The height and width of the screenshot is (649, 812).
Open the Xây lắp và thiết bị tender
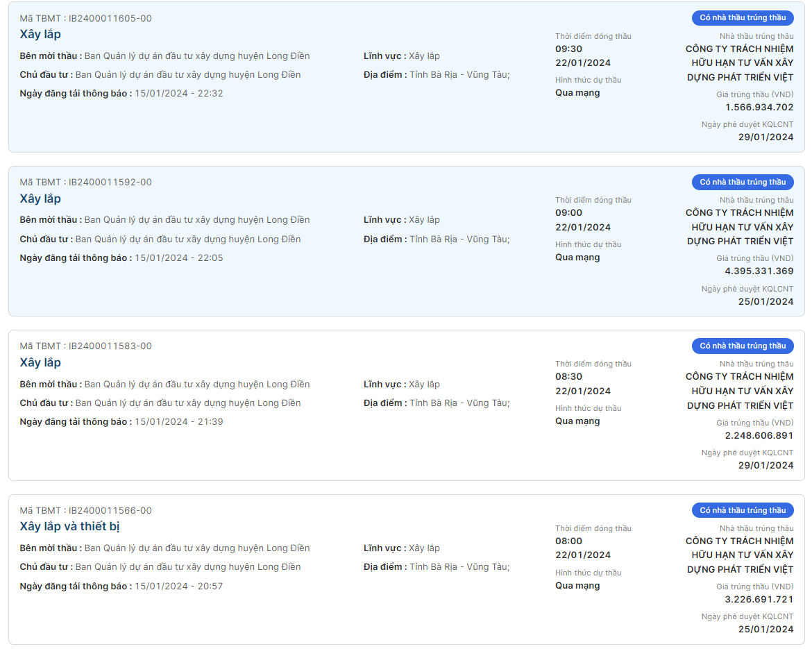tap(69, 527)
